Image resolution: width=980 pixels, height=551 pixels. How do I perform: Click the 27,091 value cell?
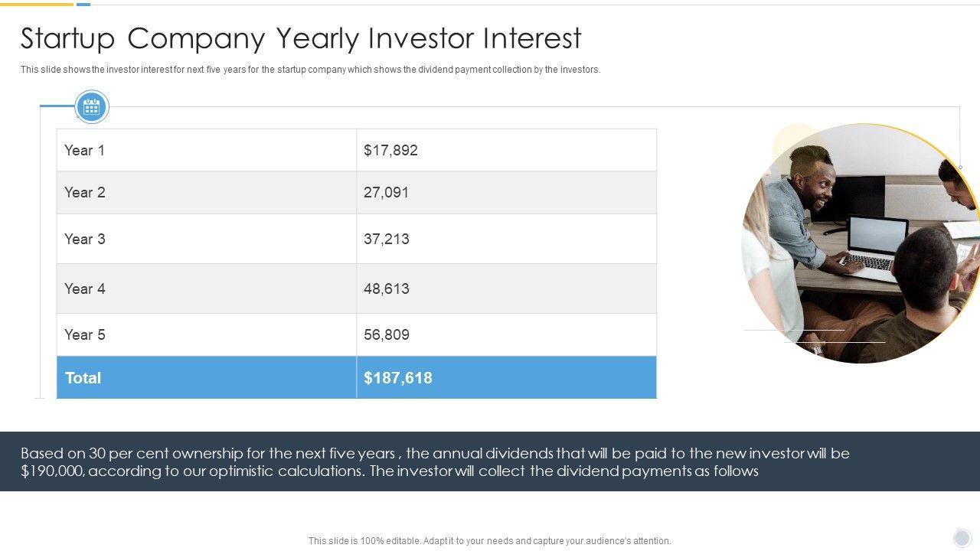click(x=506, y=192)
